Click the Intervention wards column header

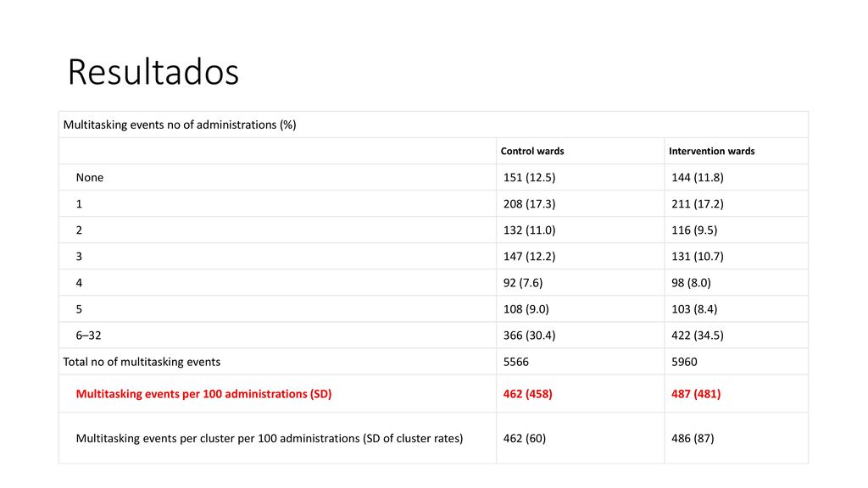coord(711,151)
